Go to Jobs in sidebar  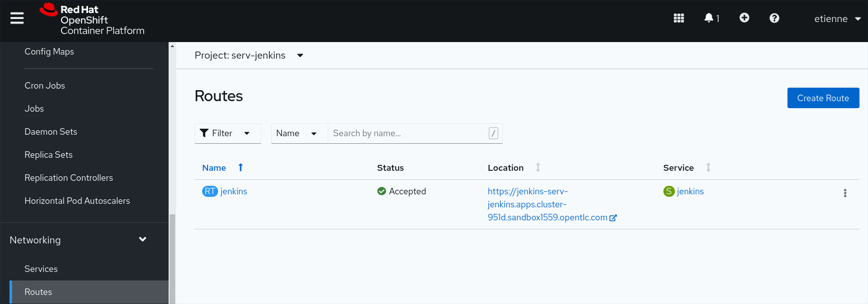coord(34,109)
